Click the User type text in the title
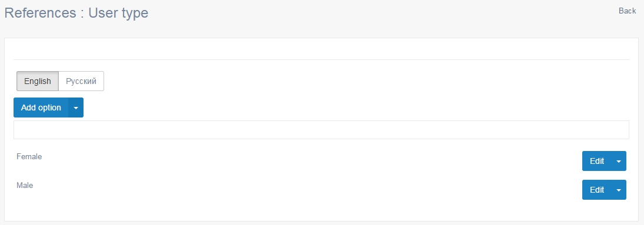This screenshot has width=644, height=225. [118, 13]
